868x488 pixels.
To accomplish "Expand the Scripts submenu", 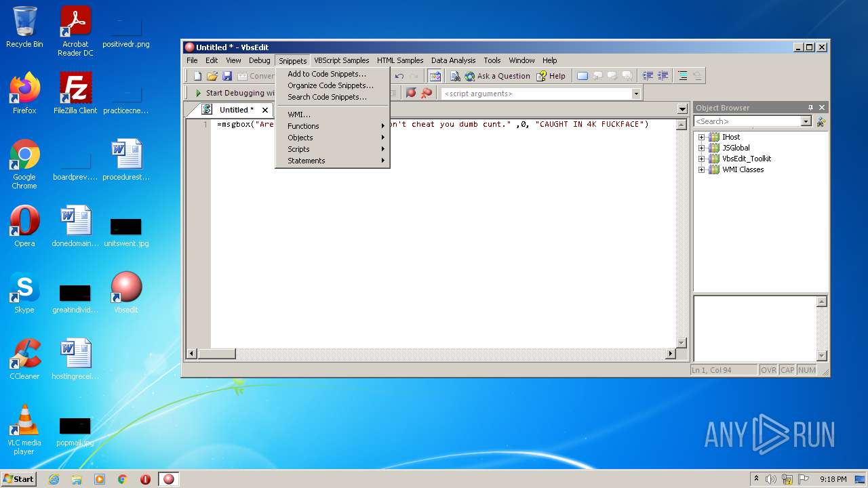I will point(332,149).
